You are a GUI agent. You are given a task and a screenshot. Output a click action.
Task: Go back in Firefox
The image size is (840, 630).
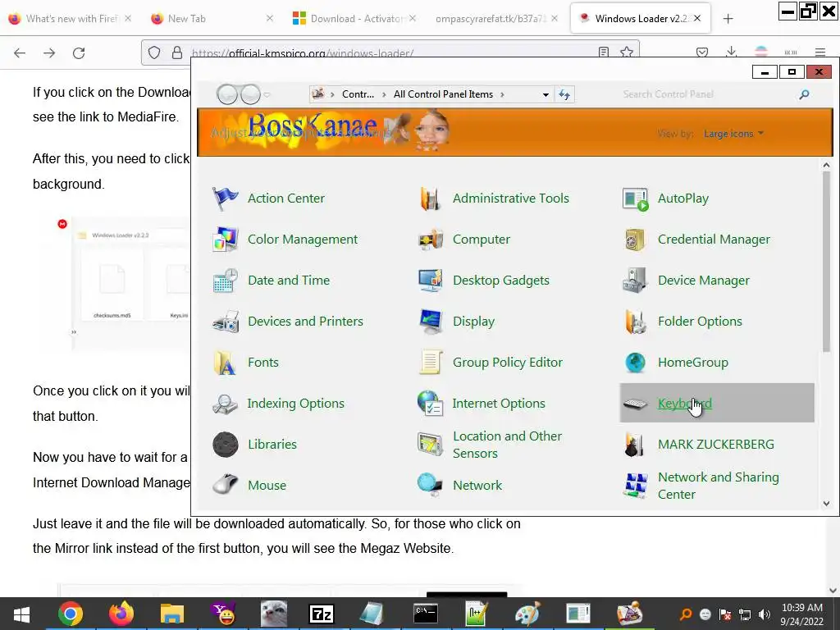(x=20, y=53)
